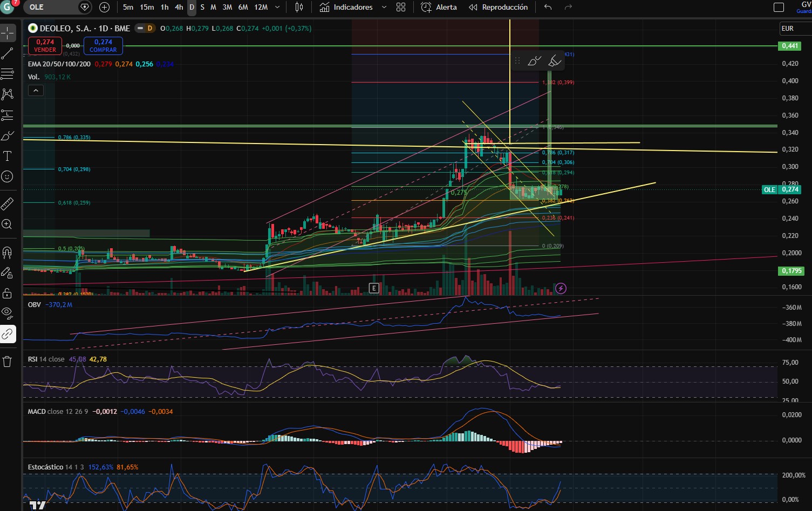Image resolution: width=812 pixels, height=511 pixels.
Task: Toggle magnet mode for drawings
Action: [8, 252]
